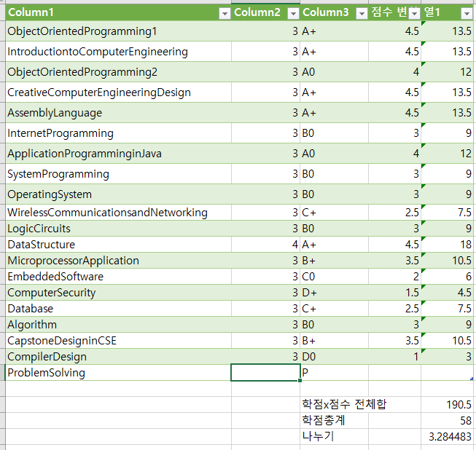Select the Algorithm cell

pyautogui.click(x=118, y=325)
